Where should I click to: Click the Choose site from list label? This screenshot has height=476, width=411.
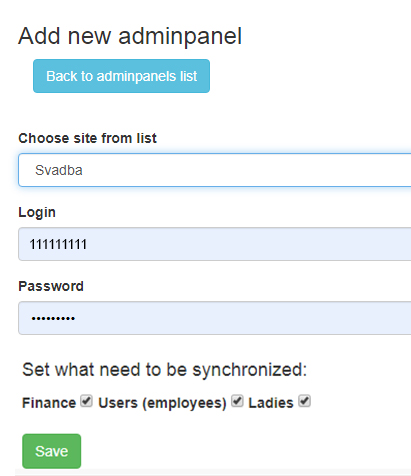pos(87,138)
